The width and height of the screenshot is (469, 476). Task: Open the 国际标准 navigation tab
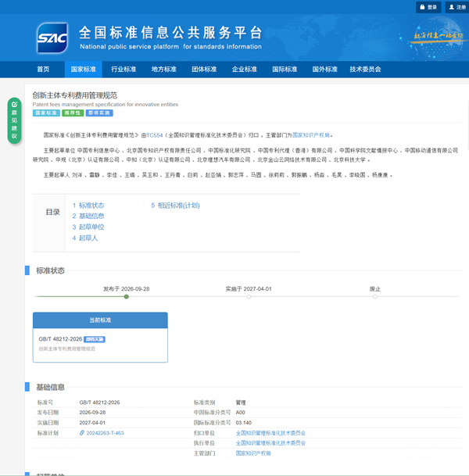pyautogui.click(x=285, y=70)
